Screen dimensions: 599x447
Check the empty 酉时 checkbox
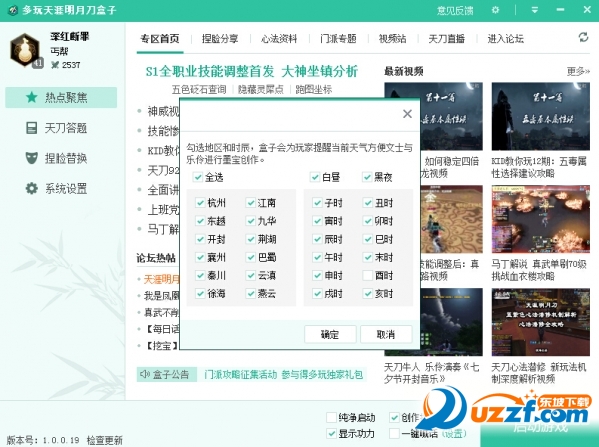pyautogui.click(x=367, y=275)
